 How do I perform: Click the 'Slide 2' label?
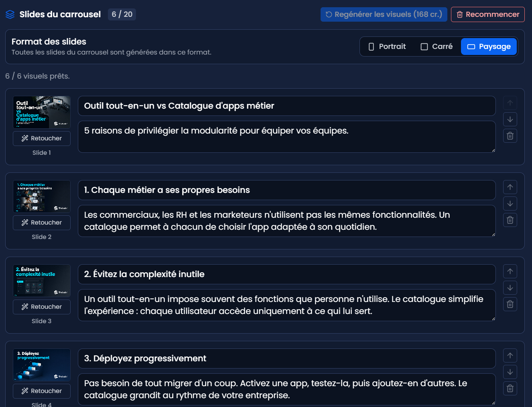click(42, 237)
